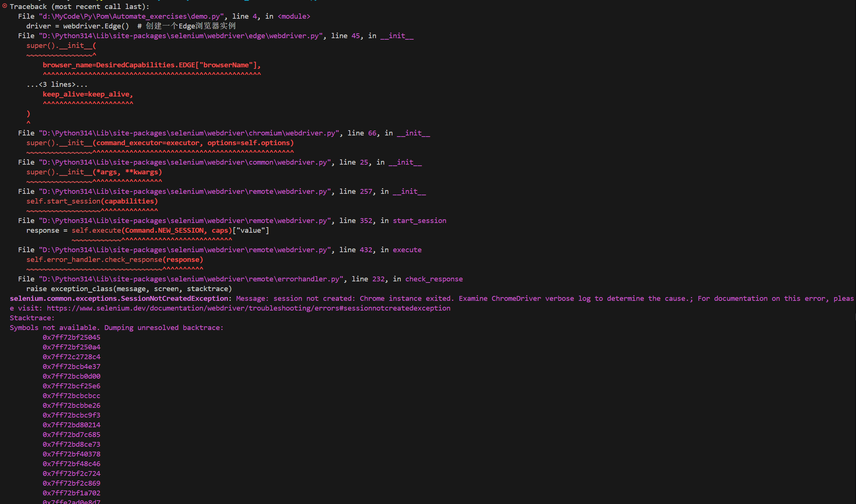
Task: Open the selenium.dev troubleshooting URL
Action: [x=248, y=308]
